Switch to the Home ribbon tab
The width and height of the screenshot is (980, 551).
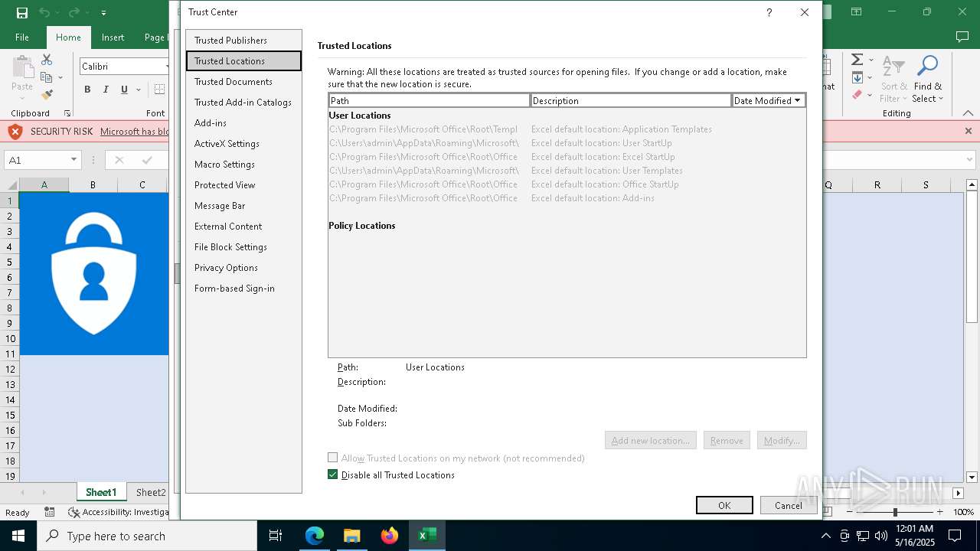[x=68, y=37]
